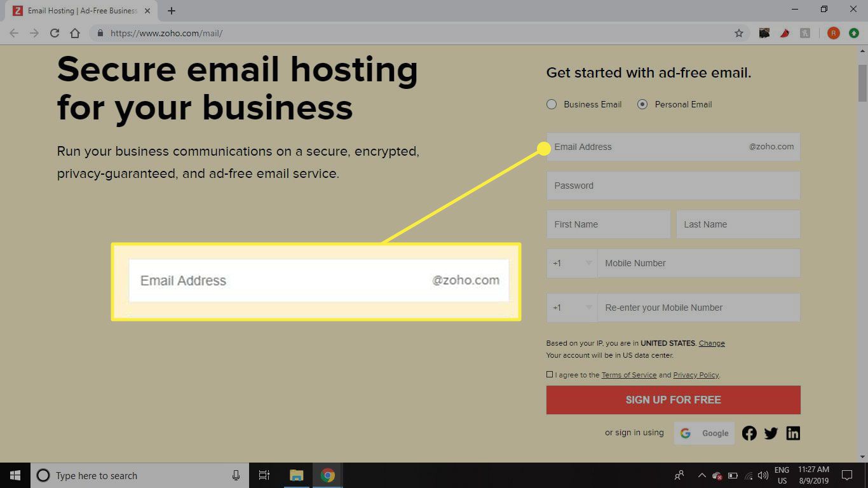Click the browser forward arrow
The height and width of the screenshot is (488, 868).
[x=34, y=33]
